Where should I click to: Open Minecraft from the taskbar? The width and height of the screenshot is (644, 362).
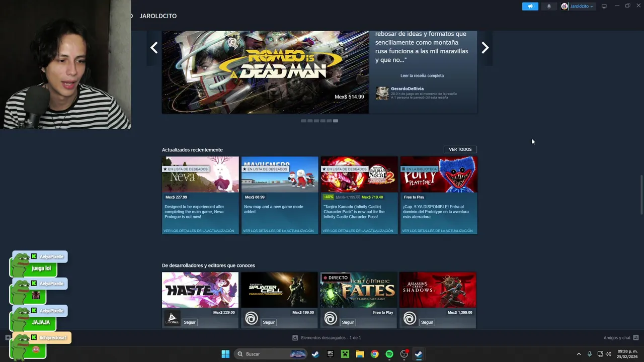pos(345,354)
